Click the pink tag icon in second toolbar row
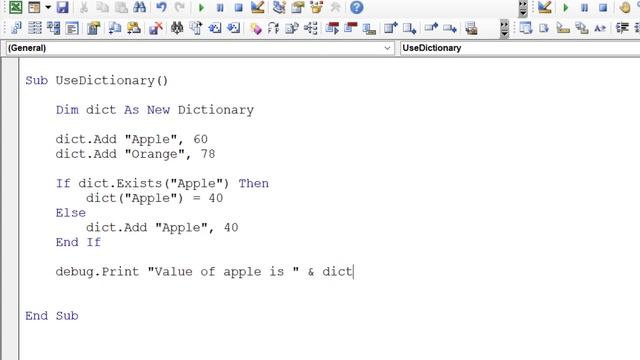Image resolution: width=640 pixels, height=360 pixels. (x=256, y=28)
